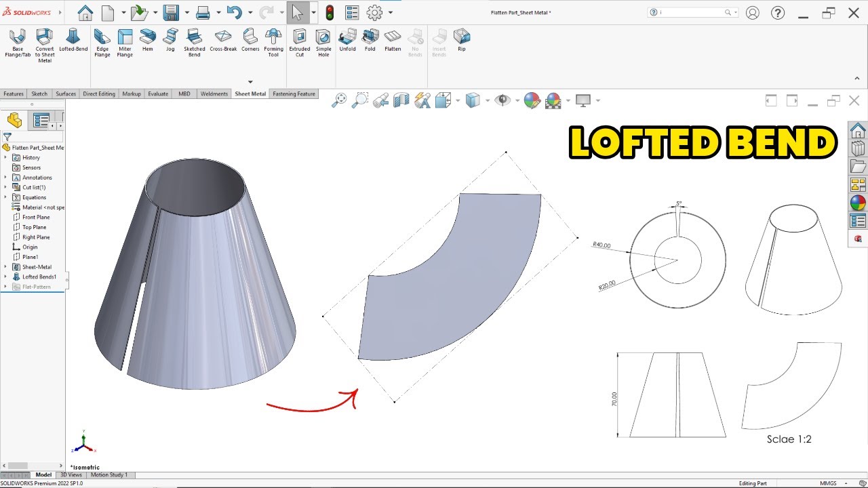Toggle the Select cursor tool
Image resolution: width=868 pixels, height=488 pixels.
point(297,12)
